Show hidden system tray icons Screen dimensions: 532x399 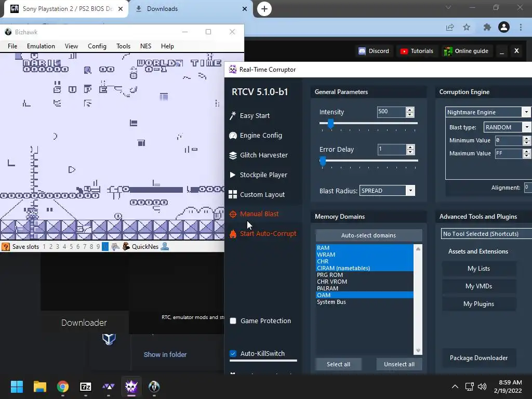tap(455, 387)
